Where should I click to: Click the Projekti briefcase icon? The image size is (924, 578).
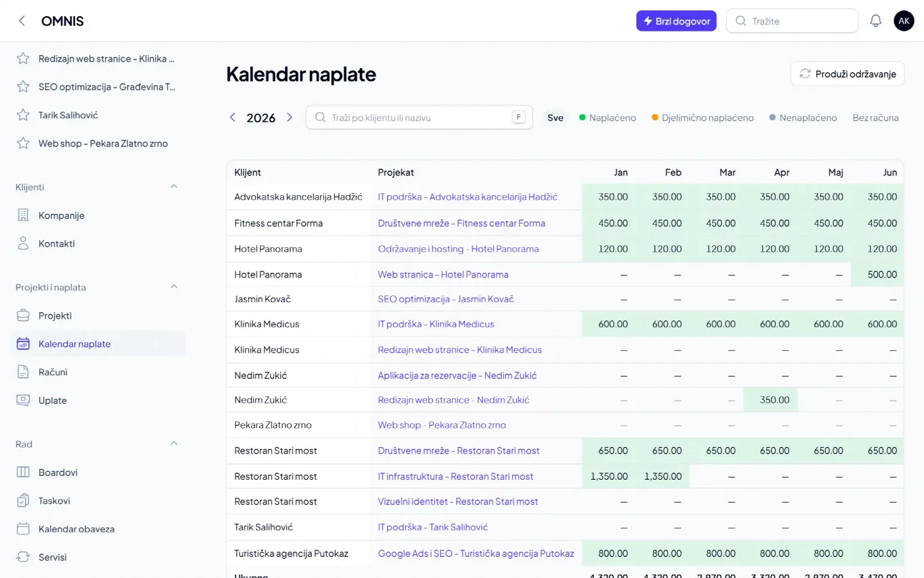pos(23,315)
